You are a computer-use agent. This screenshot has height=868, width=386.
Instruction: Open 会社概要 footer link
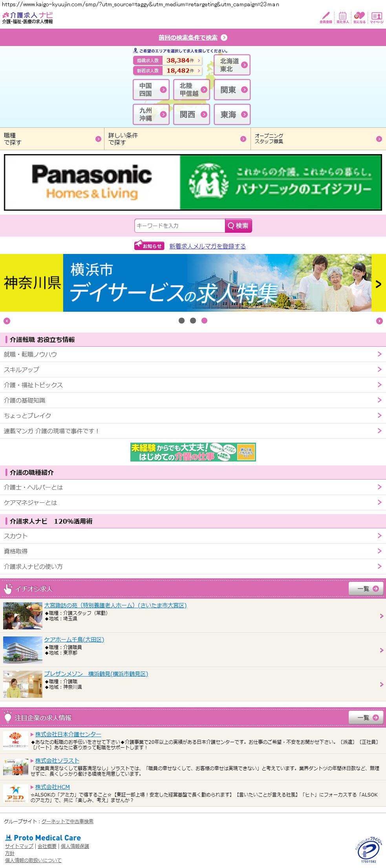click(47, 846)
